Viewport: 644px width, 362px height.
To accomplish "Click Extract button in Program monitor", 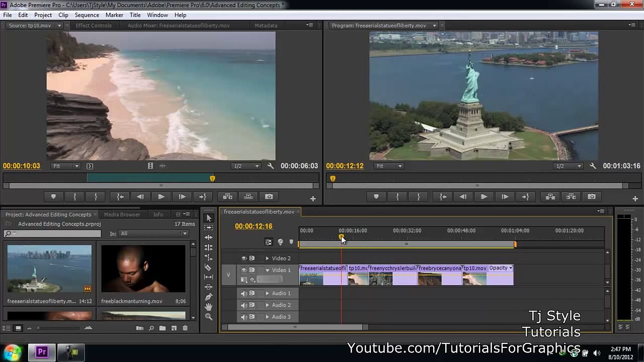I will pos(571,197).
